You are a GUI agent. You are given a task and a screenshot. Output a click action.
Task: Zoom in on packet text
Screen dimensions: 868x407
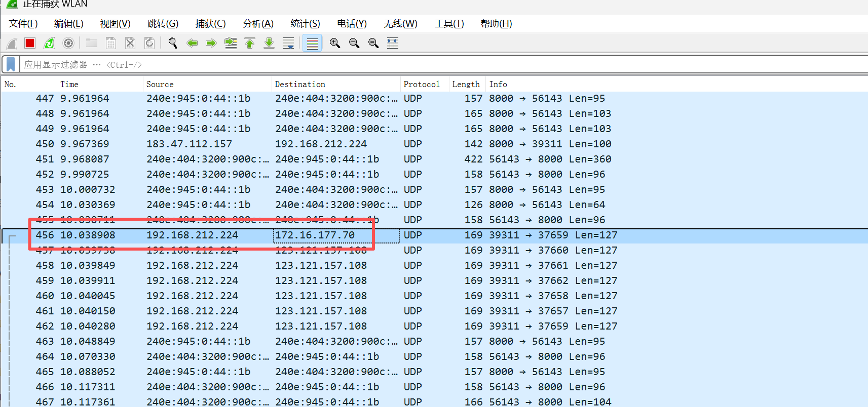[335, 43]
